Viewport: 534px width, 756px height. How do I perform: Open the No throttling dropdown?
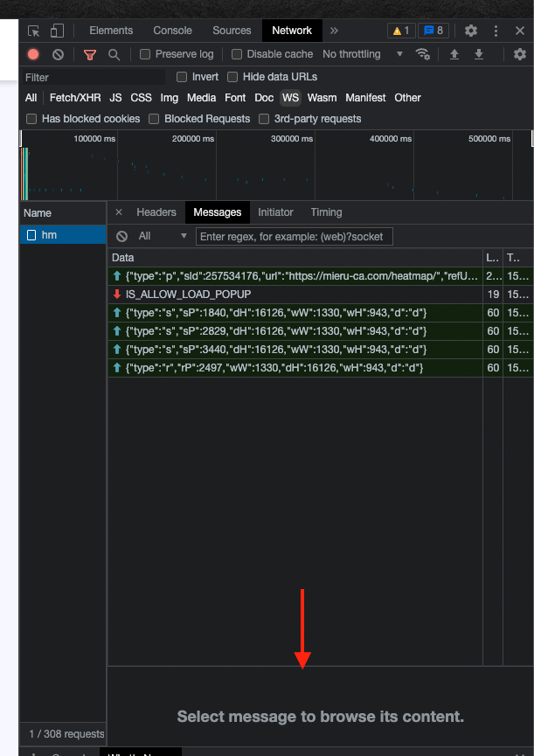[363, 54]
